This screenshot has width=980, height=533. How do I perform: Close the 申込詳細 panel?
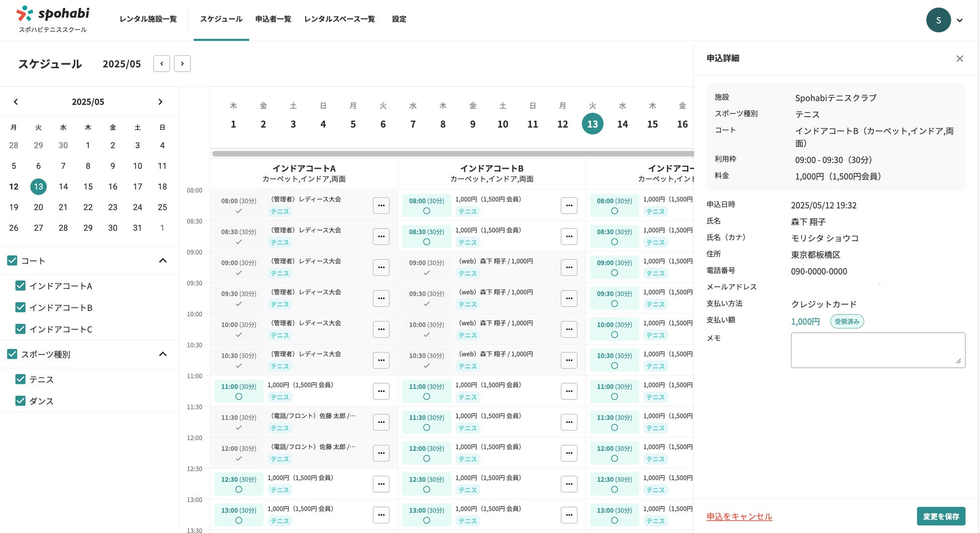(959, 59)
